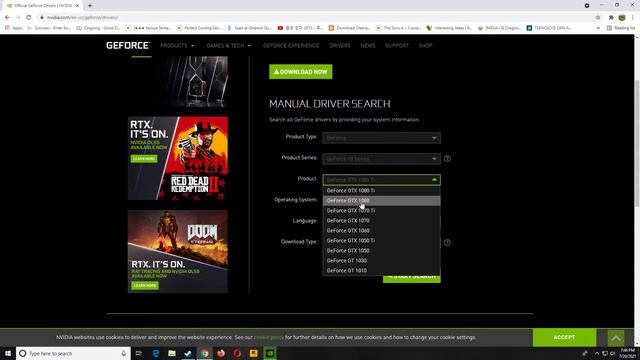The height and width of the screenshot is (360, 640).
Task: Open Steam from the taskbar
Action: (188, 353)
